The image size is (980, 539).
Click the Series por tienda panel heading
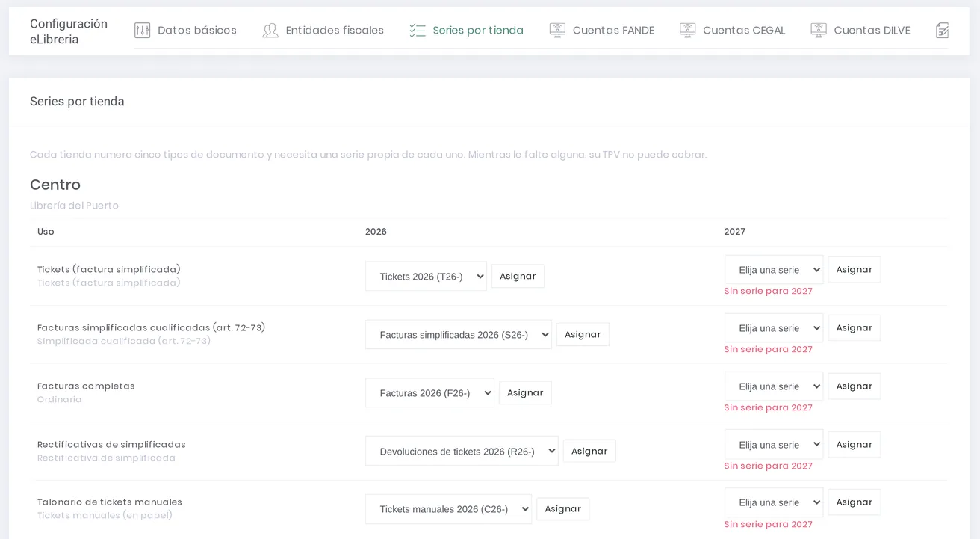coord(77,102)
